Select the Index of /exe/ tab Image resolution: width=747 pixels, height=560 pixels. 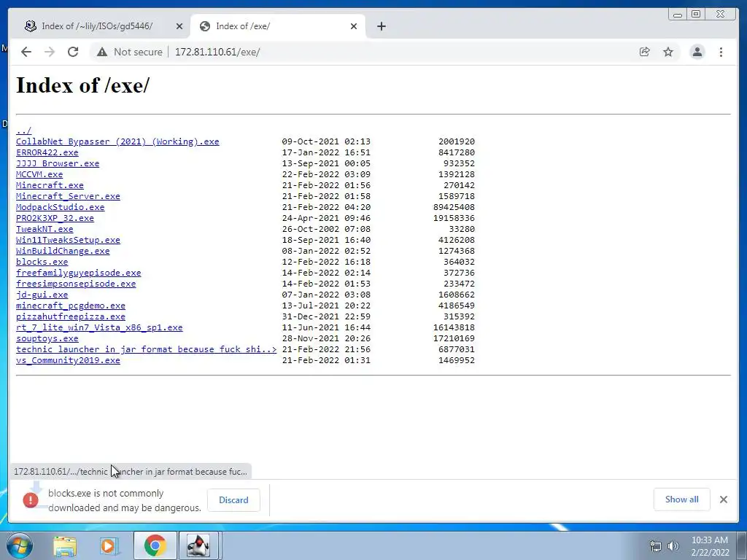278,26
